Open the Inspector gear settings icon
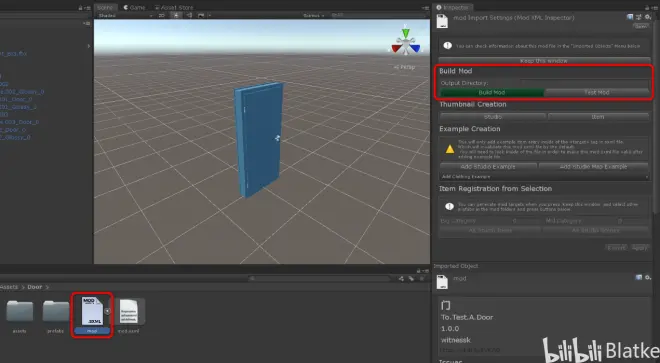Image resolution: width=660 pixels, height=363 pixels. click(x=648, y=17)
